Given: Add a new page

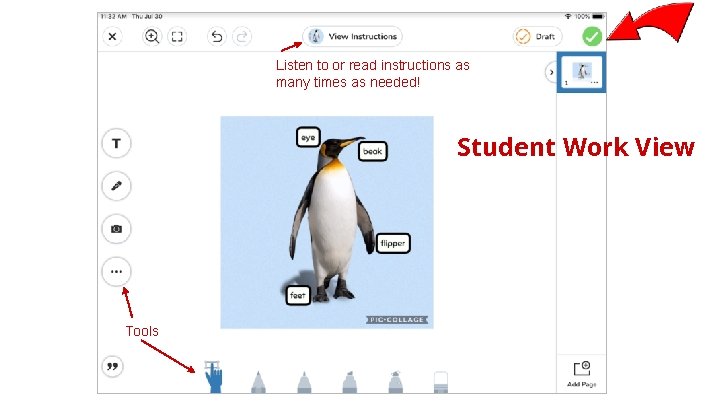Looking at the screenshot, I should click(582, 374).
